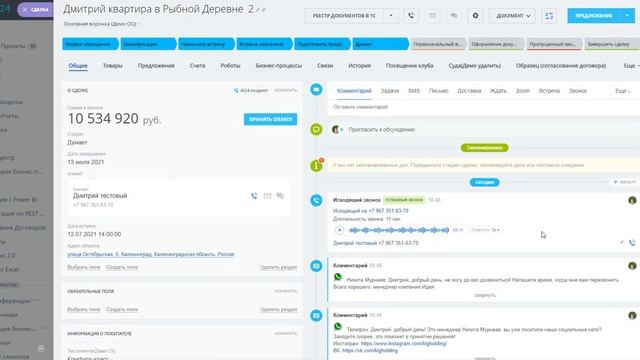Click изменить in Обязательные поля section
640x360 pixels.
click(286, 291)
